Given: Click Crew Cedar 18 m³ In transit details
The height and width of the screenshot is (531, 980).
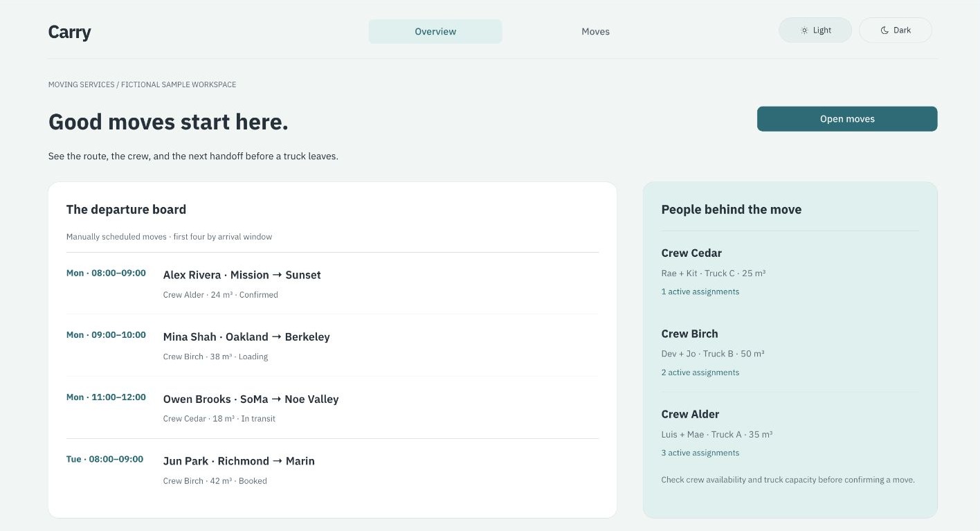Looking at the screenshot, I should coord(219,419).
